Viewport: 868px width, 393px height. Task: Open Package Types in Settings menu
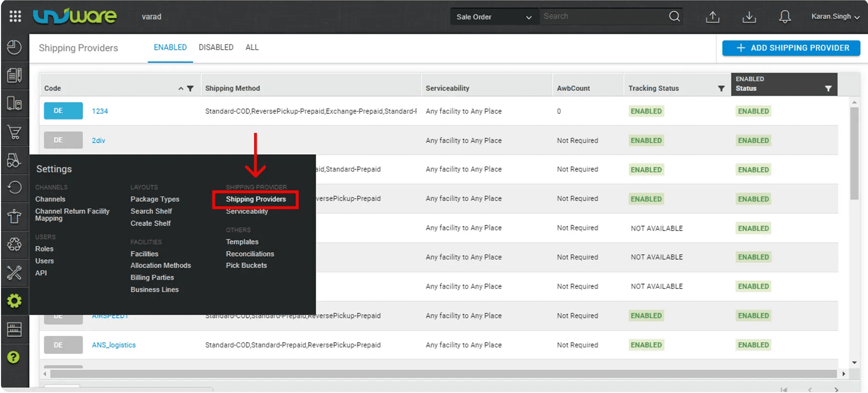pos(155,199)
